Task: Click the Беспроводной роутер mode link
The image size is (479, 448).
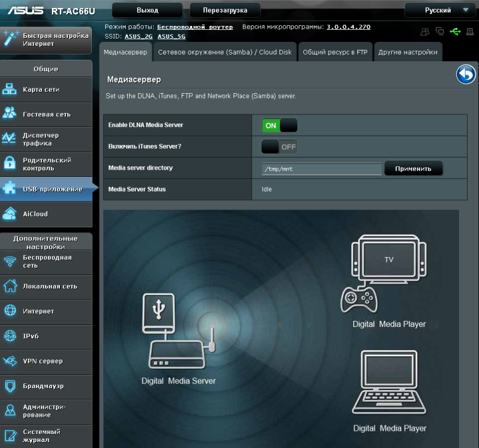Action: point(195,27)
